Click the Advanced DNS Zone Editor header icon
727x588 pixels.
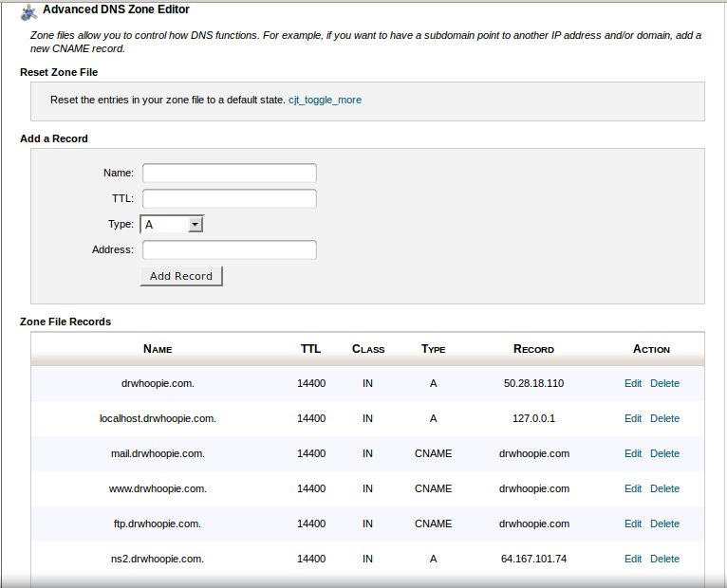pos(28,10)
